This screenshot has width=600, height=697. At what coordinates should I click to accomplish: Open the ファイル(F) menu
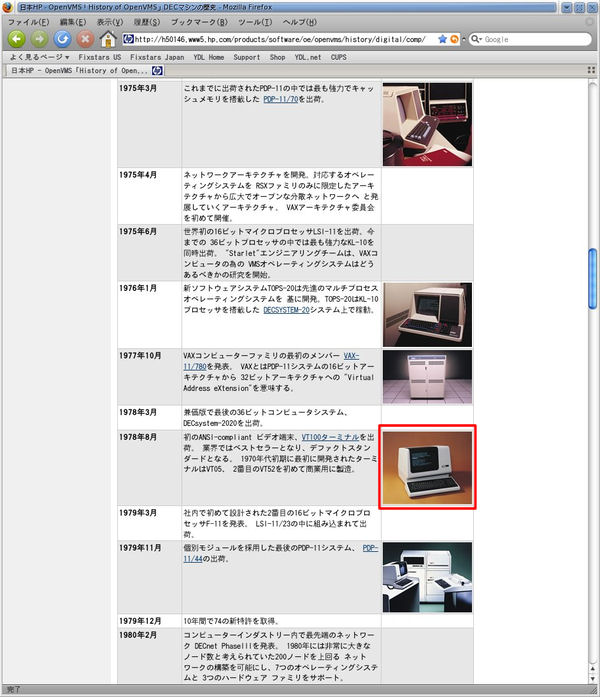[28, 22]
